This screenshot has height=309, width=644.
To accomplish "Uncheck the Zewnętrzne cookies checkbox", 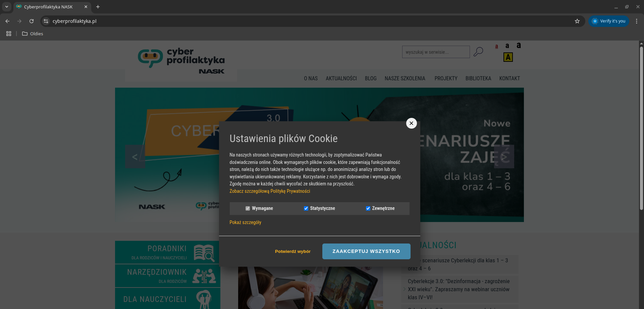I will coord(368,208).
